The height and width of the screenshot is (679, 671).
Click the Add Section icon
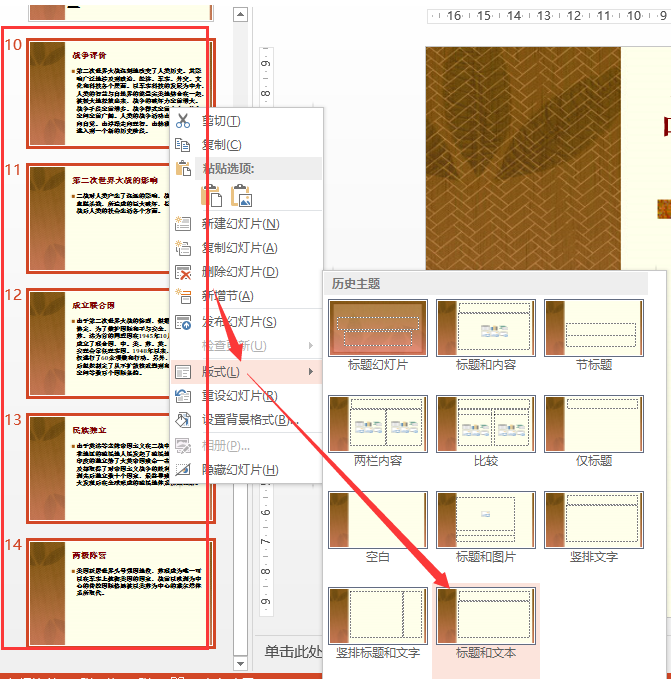[x=183, y=296]
